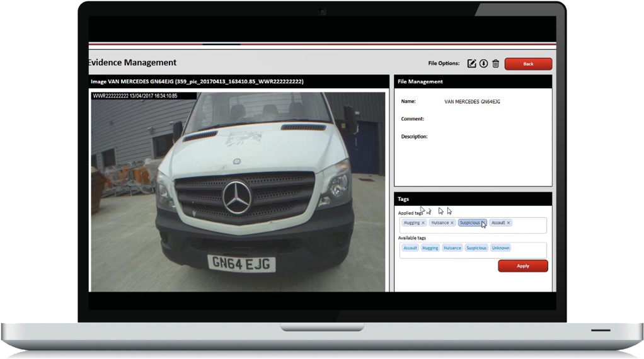Click the Mercedes van evidence image
The height and width of the screenshot is (359, 644).
[x=238, y=191]
